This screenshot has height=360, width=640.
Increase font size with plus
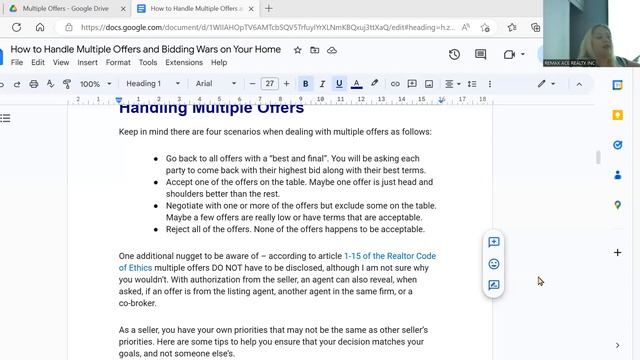click(287, 84)
